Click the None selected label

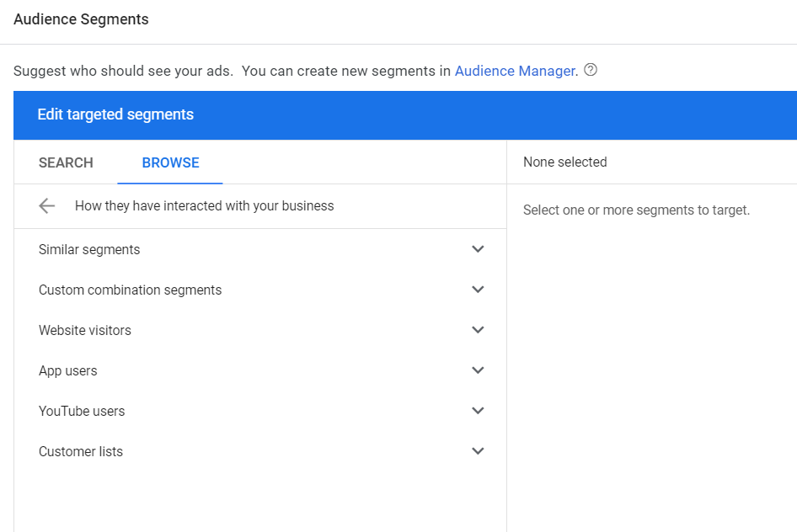tap(564, 162)
